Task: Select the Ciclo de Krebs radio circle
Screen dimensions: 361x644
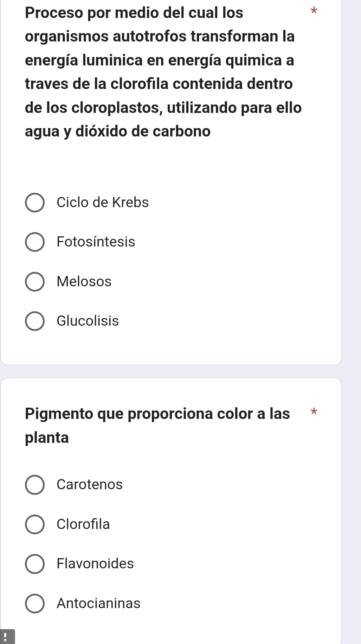Action: coord(35,203)
